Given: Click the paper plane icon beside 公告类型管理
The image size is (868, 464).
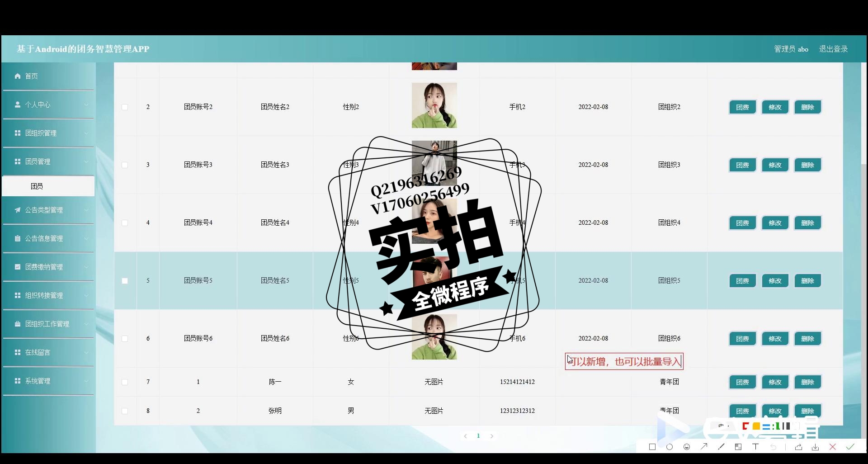Looking at the screenshot, I should (x=18, y=210).
